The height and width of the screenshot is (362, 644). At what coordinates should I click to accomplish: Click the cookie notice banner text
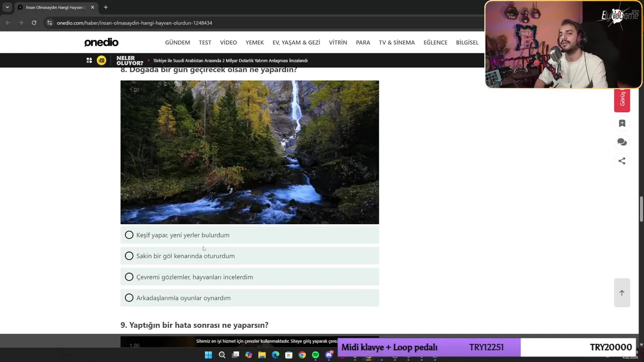point(267,341)
